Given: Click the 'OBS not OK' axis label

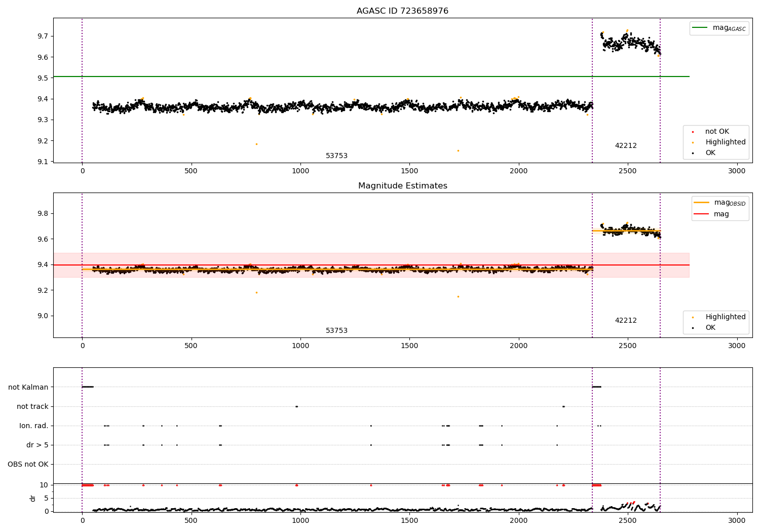Looking at the screenshot, I should (x=28, y=464).
